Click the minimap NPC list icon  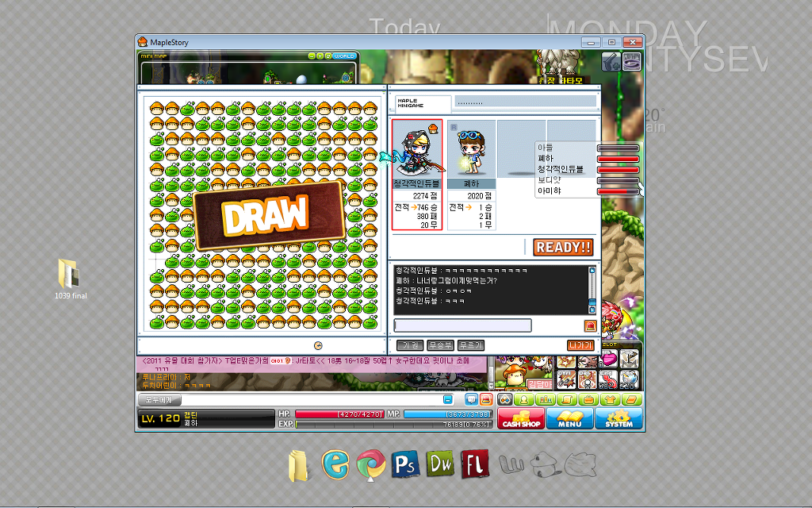click(327, 56)
